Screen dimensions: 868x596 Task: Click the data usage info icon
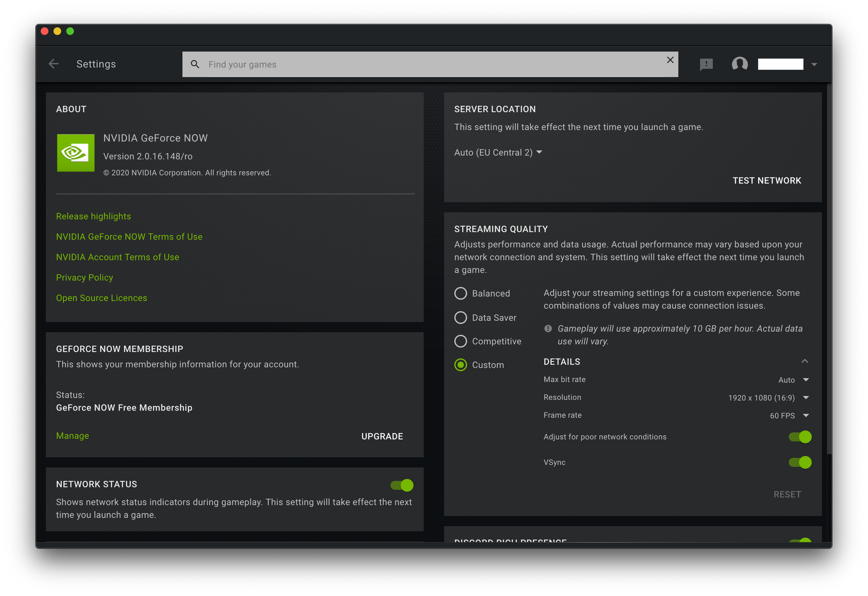point(548,329)
